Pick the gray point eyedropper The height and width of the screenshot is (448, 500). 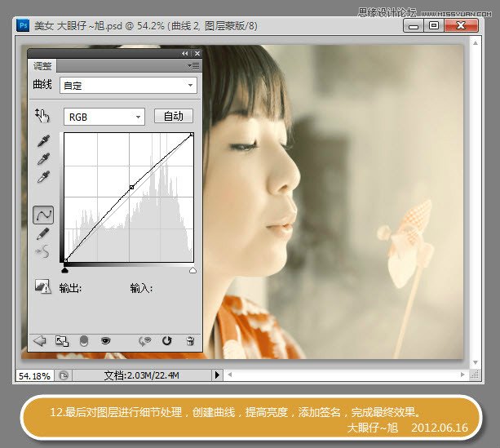tap(43, 158)
